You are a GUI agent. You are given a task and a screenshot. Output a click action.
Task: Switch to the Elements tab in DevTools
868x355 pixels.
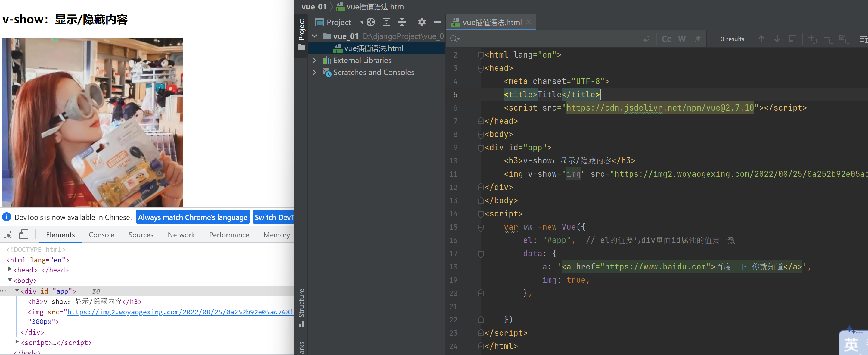pos(60,235)
